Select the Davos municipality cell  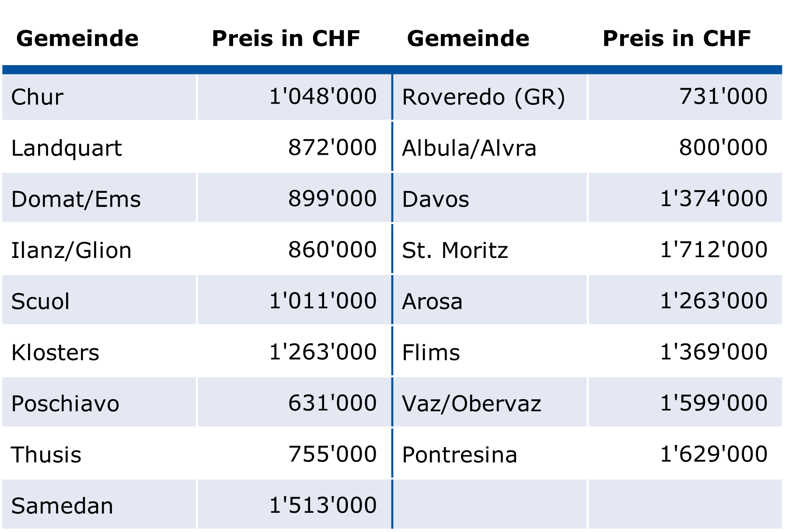(490, 199)
